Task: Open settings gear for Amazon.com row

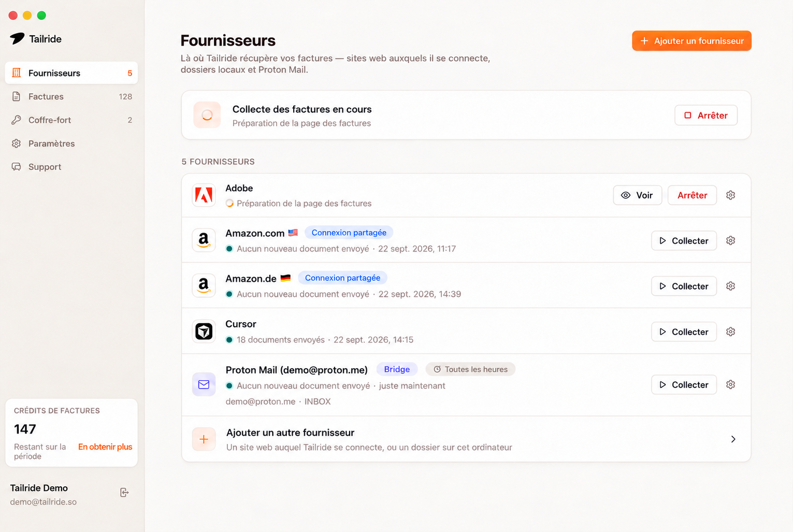Action: click(x=730, y=240)
